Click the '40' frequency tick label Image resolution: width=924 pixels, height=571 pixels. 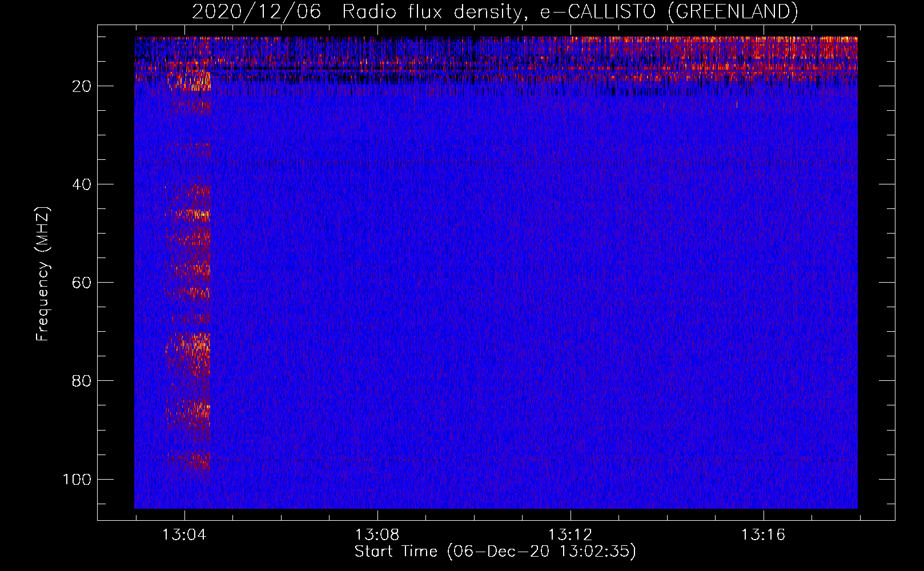pos(82,184)
